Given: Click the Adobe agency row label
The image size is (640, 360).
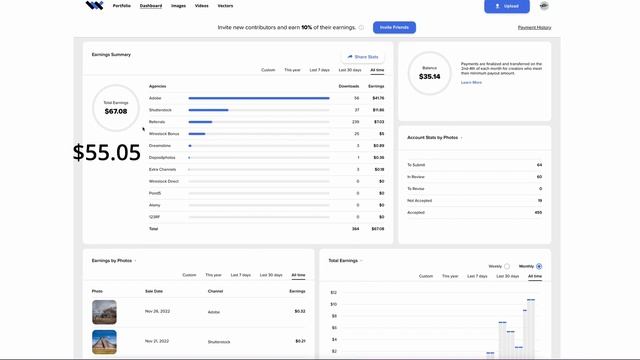Looking at the screenshot, I should 155,98.
